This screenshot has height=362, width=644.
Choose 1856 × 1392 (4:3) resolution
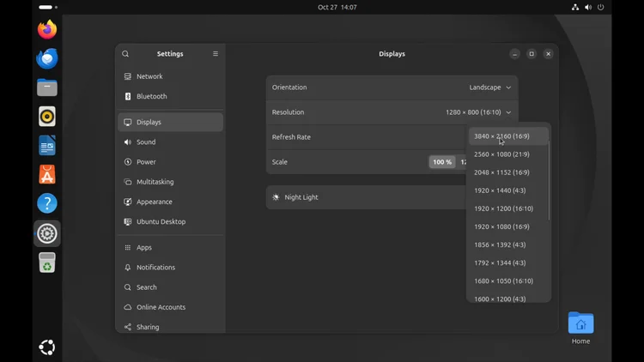click(x=508, y=244)
